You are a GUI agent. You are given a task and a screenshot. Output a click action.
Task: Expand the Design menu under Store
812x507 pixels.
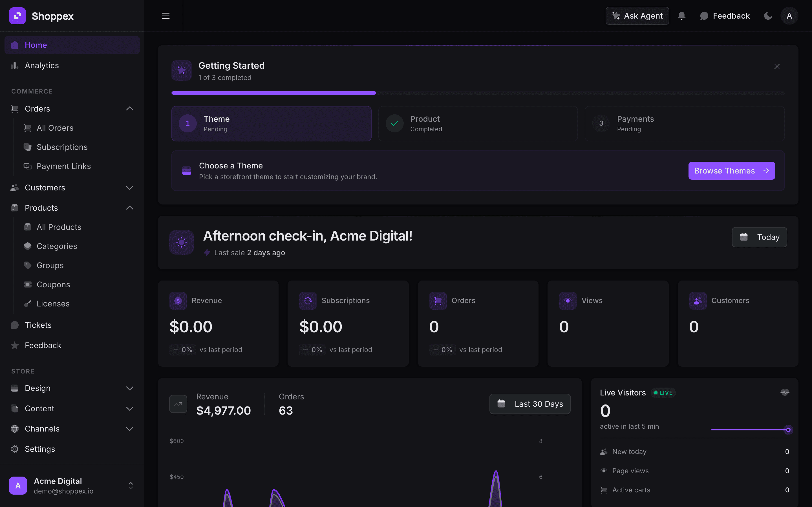[x=129, y=388]
